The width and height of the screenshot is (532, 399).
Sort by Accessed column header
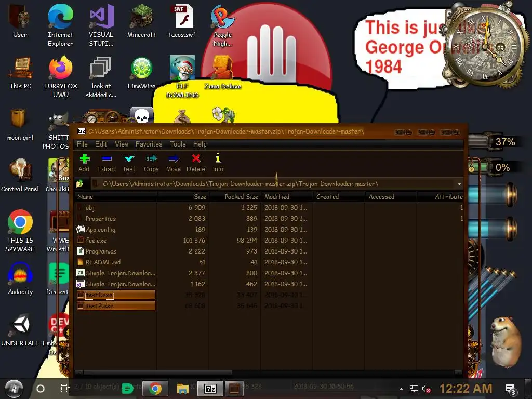391,197
